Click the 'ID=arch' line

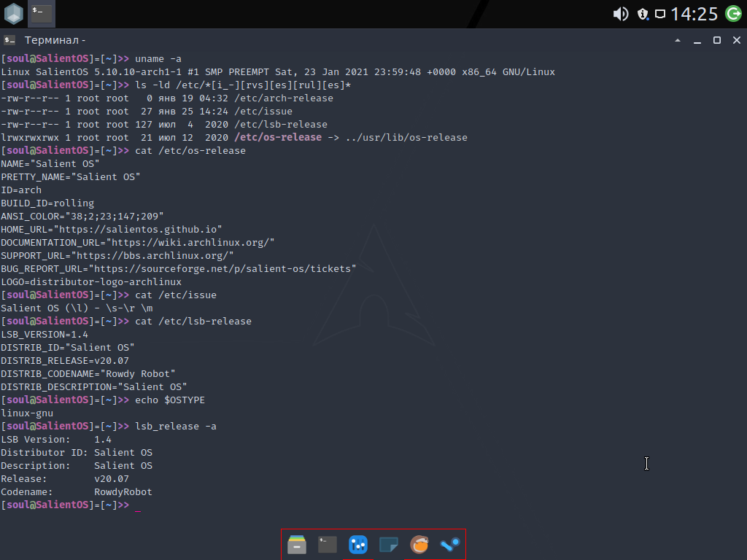coord(21,190)
